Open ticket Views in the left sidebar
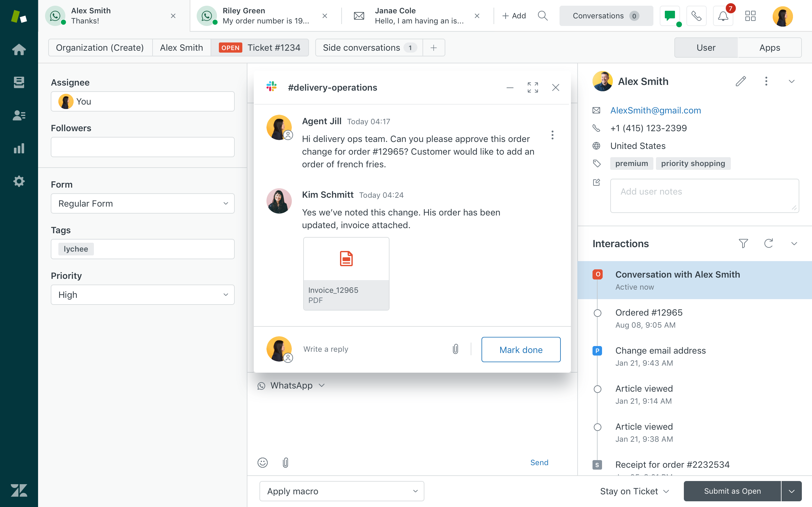Screen dimensions: 812x507 pos(19,82)
